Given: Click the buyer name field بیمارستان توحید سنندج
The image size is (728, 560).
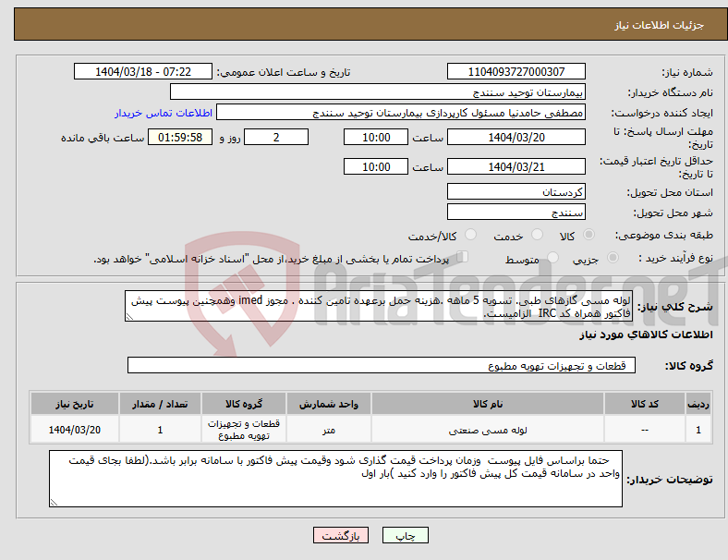Looking at the screenshot, I should coord(378,91).
